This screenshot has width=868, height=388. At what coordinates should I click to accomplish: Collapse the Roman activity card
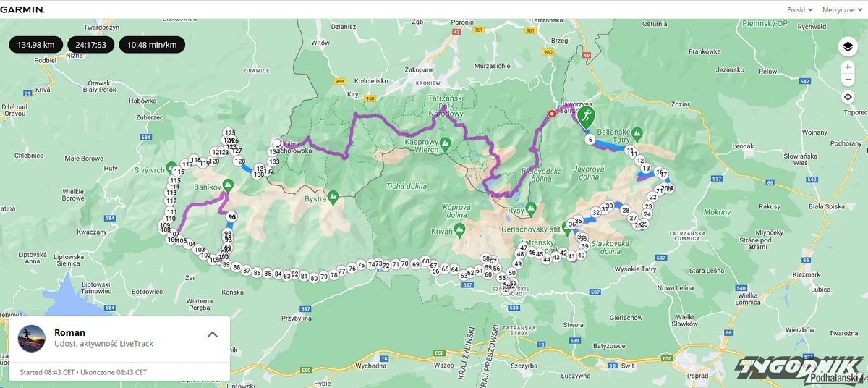(213, 334)
